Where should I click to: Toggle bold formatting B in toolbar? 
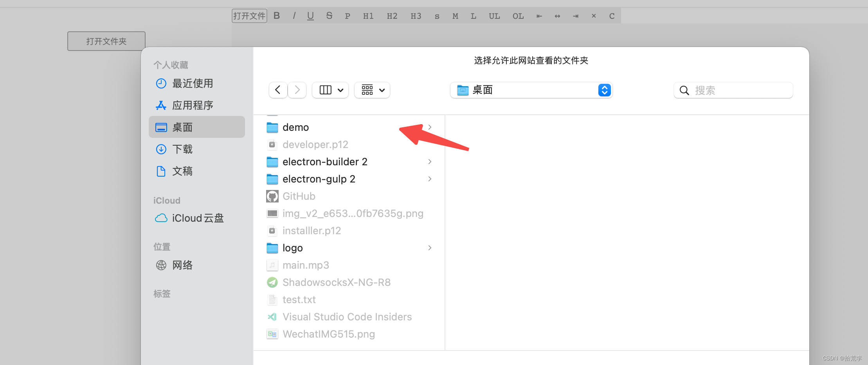[277, 16]
